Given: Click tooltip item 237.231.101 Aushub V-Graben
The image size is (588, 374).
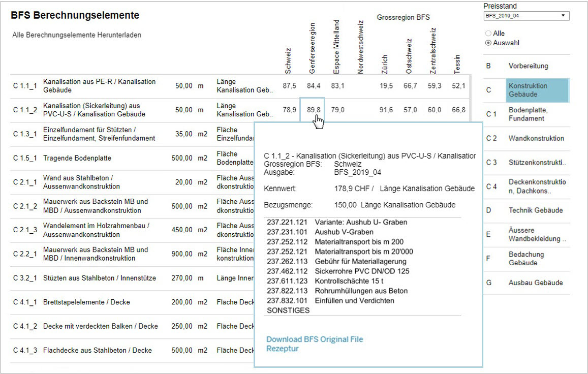Looking at the screenshot, I should (320, 232).
